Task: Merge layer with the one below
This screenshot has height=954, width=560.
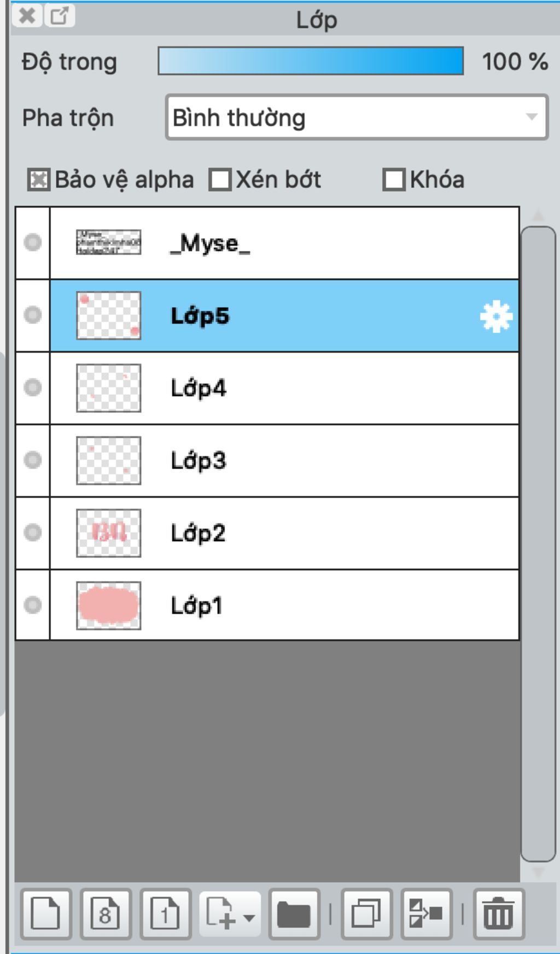Action: 426,914
